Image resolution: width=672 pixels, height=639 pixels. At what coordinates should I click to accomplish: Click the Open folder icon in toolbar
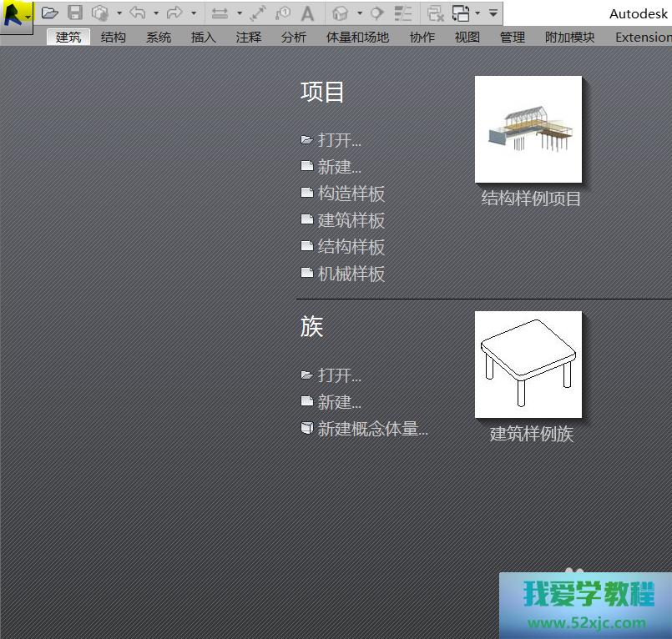(50, 13)
